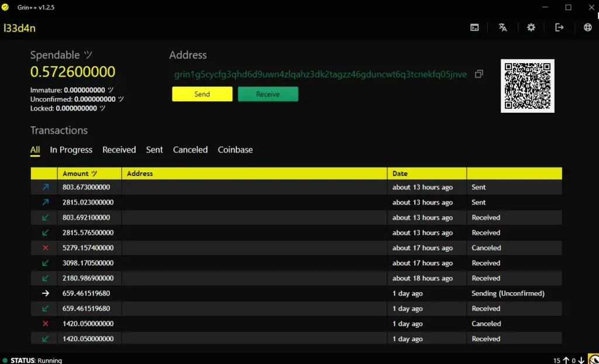Click the icon at status bar right end

point(594,359)
